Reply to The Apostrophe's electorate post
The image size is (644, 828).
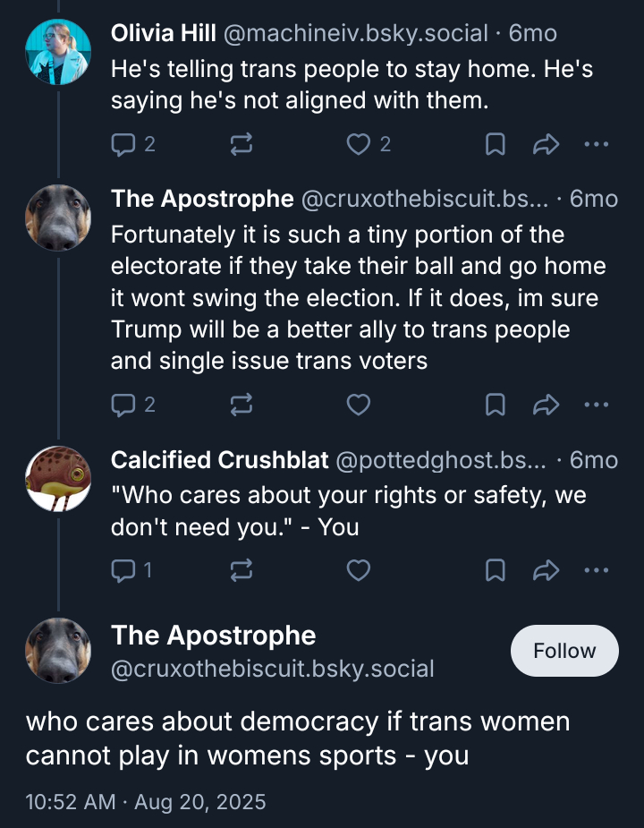123,405
